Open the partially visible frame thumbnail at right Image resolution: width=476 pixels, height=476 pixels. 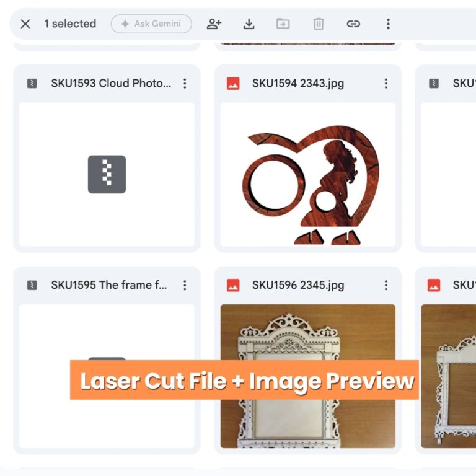(x=449, y=376)
